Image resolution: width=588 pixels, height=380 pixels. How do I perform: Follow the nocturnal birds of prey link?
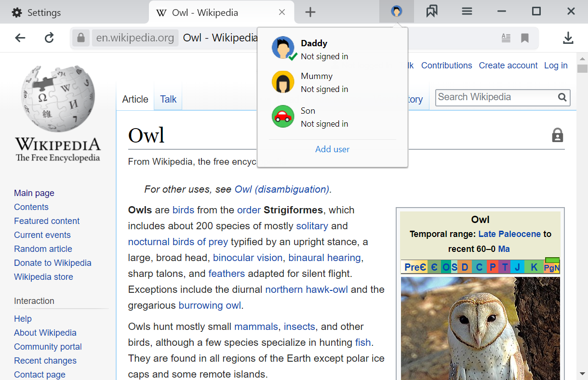coord(178,242)
